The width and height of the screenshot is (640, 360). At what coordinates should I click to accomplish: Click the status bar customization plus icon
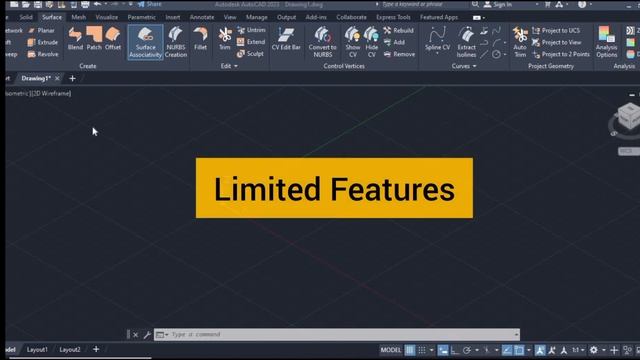tap(614, 350)
